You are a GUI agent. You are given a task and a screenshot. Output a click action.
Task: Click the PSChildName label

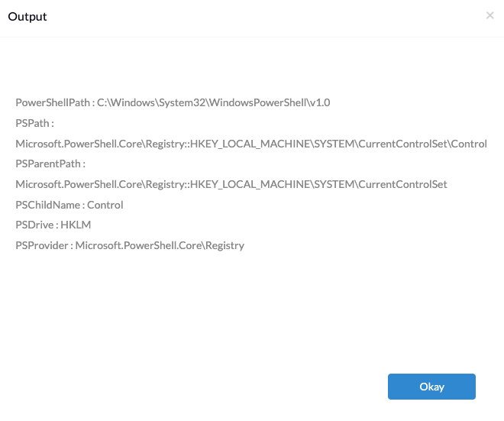[x=48, y=205]
